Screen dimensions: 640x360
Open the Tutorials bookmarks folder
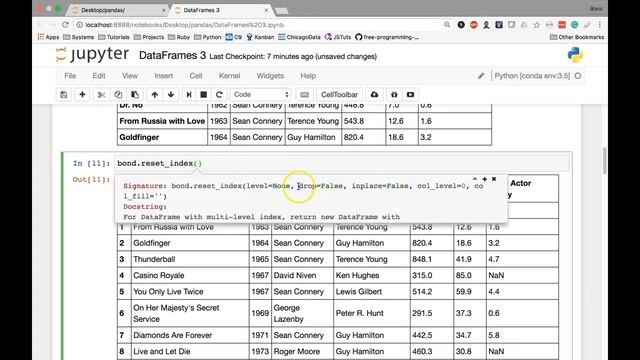(x=114, y=37)
